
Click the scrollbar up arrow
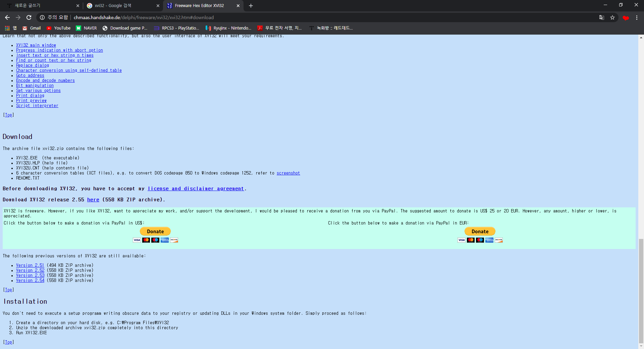click(x=641, y=37)
